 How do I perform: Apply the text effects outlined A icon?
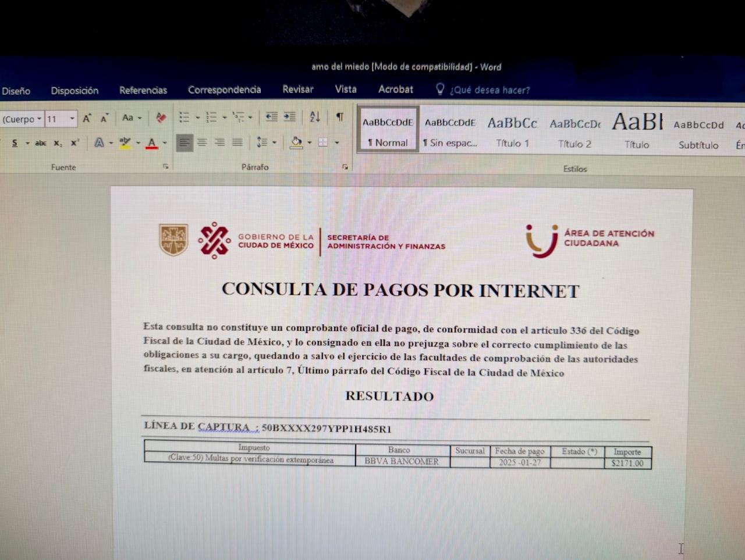[x=100, y=142]
